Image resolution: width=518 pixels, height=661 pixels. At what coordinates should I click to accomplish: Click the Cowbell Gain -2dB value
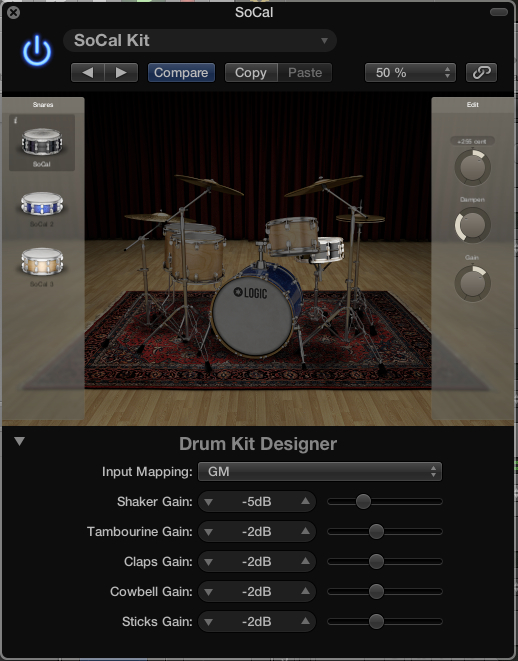click(257, 591)
